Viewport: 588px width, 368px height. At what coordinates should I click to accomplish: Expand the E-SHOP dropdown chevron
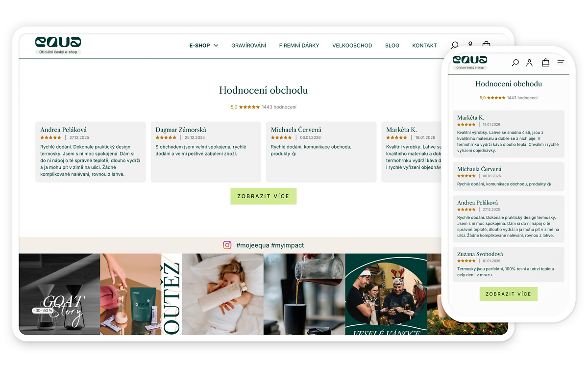pyautogui.click(x=216, y=46)
